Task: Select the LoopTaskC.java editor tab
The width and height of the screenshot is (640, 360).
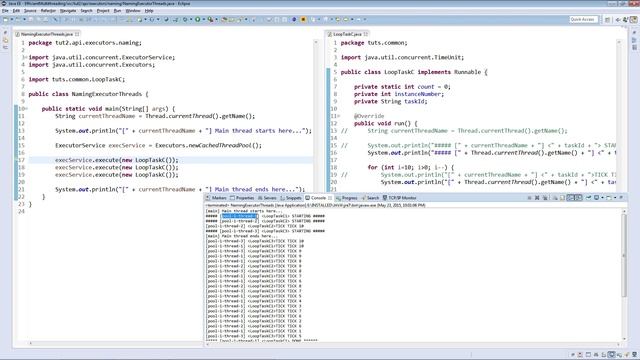Action: (347, 34)
